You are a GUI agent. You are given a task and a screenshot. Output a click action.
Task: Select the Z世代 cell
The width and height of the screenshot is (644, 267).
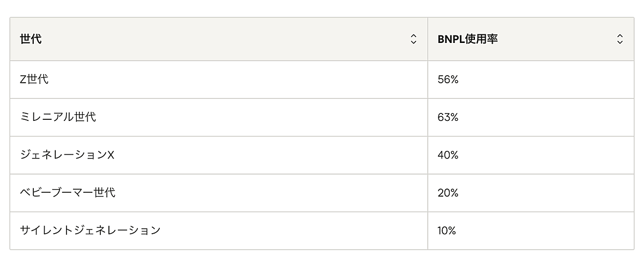(34, 80)
